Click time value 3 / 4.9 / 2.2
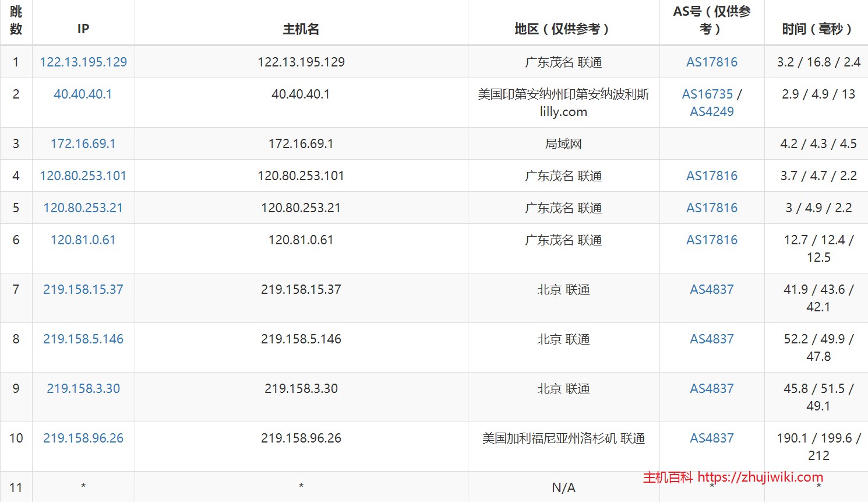The image size is (868, 502). tap(818, 208)
